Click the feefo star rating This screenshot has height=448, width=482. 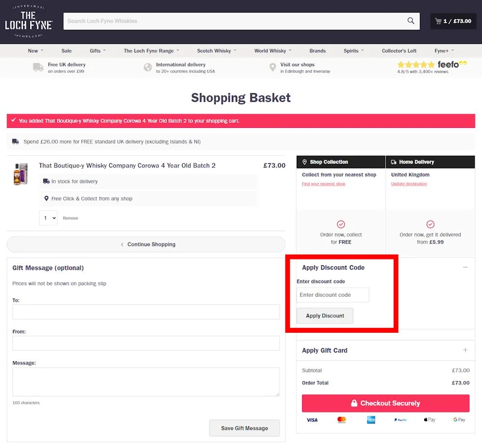416,65
